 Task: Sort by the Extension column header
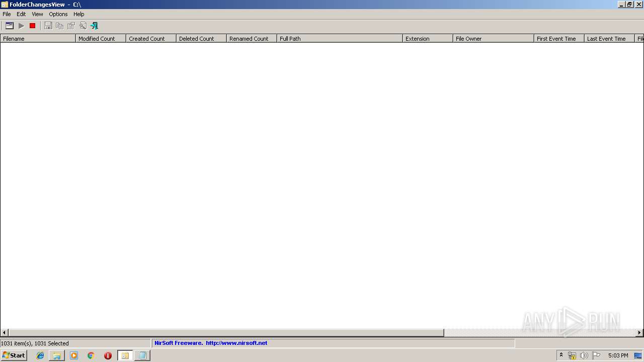tap(428, 38)
